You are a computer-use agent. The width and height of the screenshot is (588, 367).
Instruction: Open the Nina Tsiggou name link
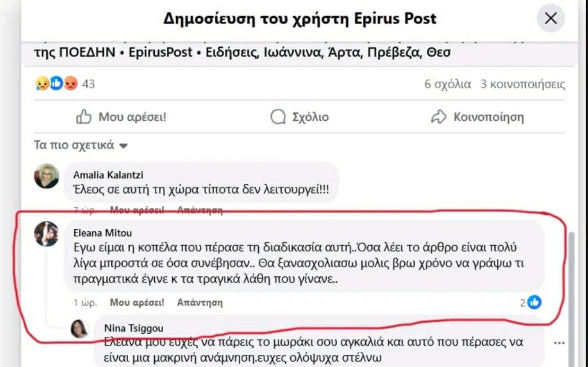(134, 328)
